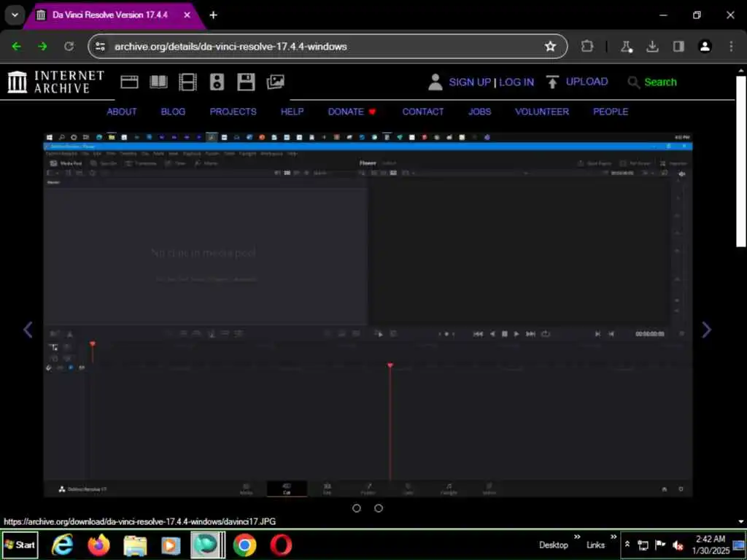Reload the archive.org page

(x=69, y=46)
